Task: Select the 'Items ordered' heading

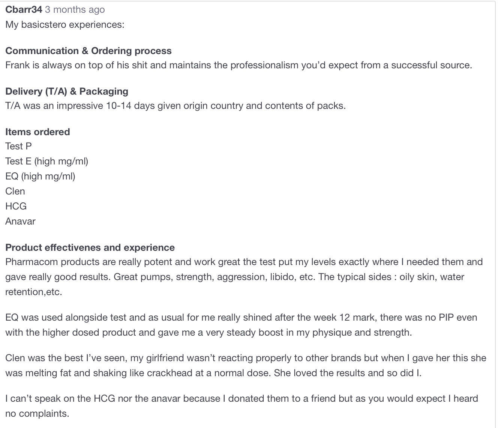Action: pos(37,132)
